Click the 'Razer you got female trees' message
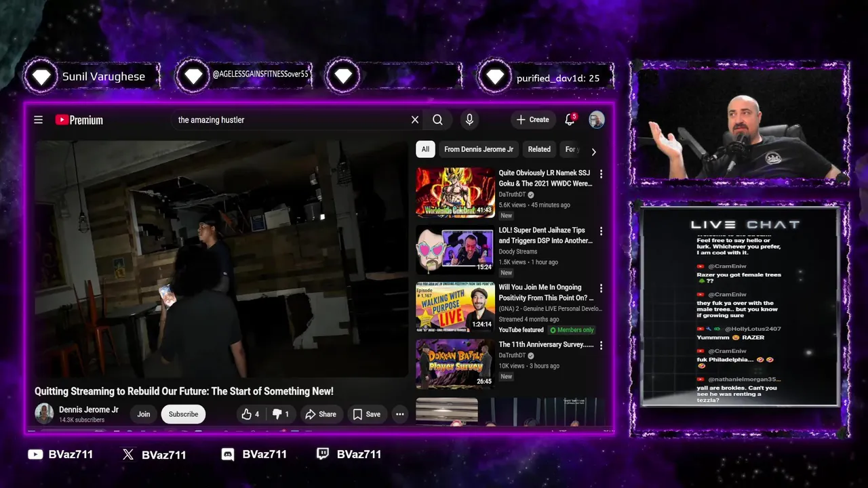 tap(739, 277)
